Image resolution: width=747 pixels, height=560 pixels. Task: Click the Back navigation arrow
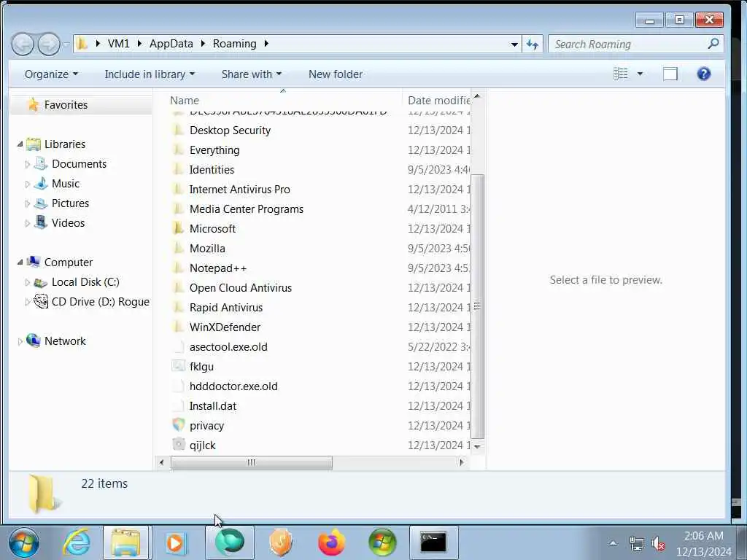[x=23, y=44]
